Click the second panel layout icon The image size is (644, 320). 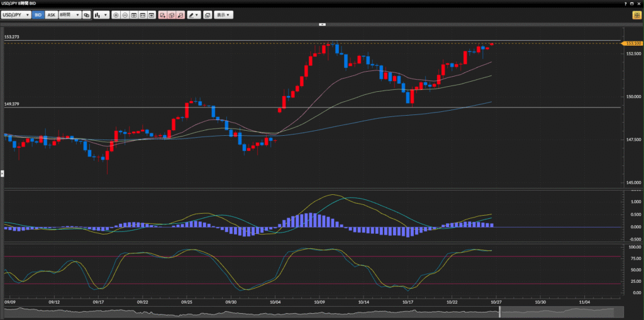point(143,14)
